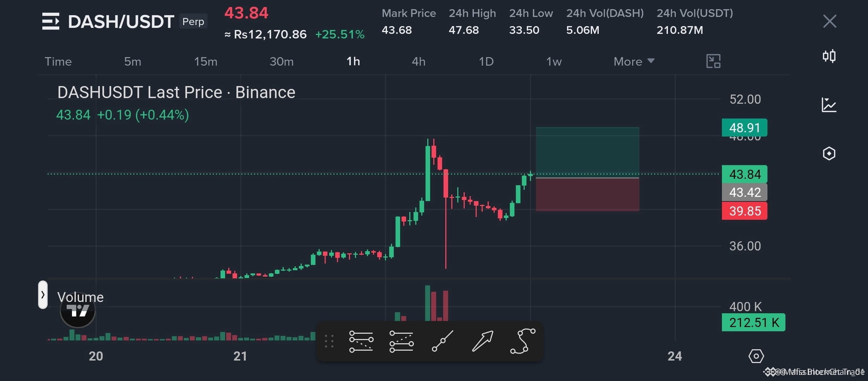Click the 24h High value 47.68
Viewport: 868px width, 381px height.
click(x=464, y=30)
